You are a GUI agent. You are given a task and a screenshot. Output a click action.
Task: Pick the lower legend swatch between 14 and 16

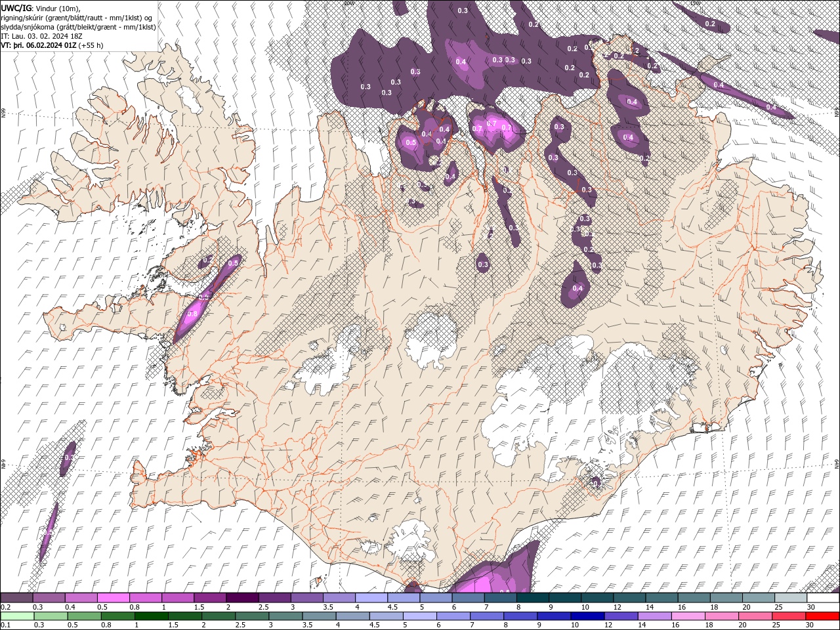(654, 616)
